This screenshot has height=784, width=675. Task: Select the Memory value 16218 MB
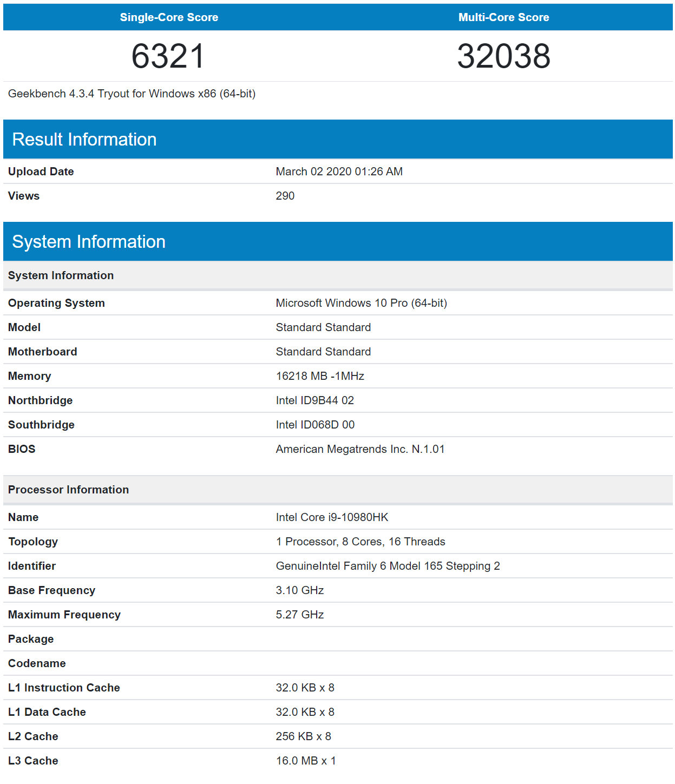320,376
